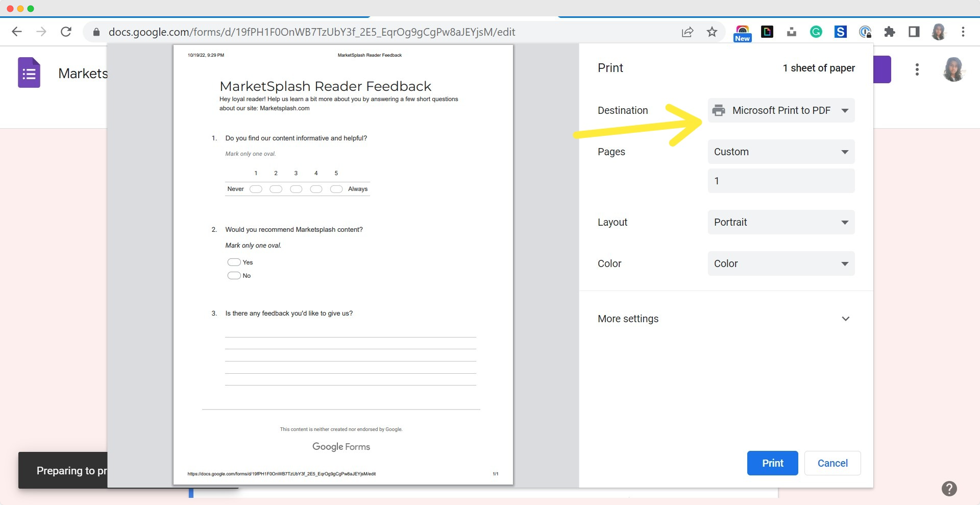This screenshot has height=505, width=980.
Task: Open the Chrome profile avatar in toolbar
Action: coord(939,32)
